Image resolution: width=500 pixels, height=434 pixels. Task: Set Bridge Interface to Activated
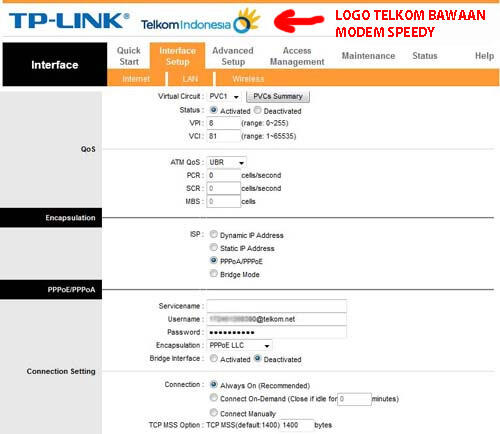(214, 359)
